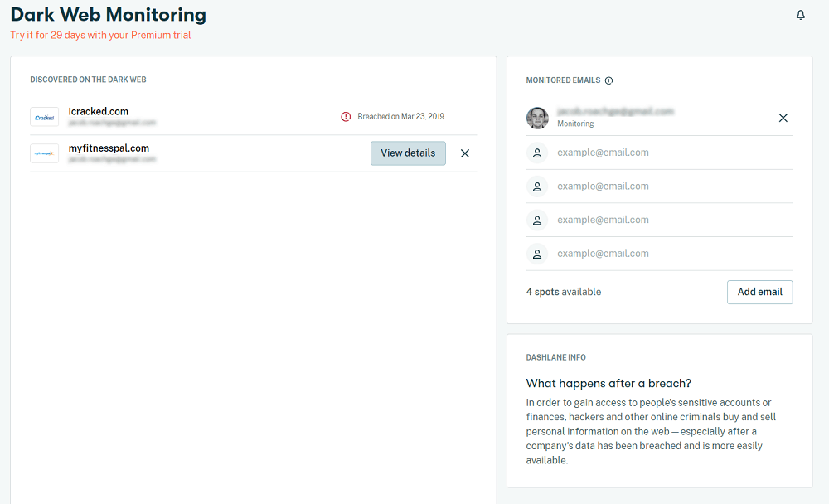Click the myfitnesspal site logo icon
Image resolution: width=829 pixels, height=504 pixels.
click(44, 153)
